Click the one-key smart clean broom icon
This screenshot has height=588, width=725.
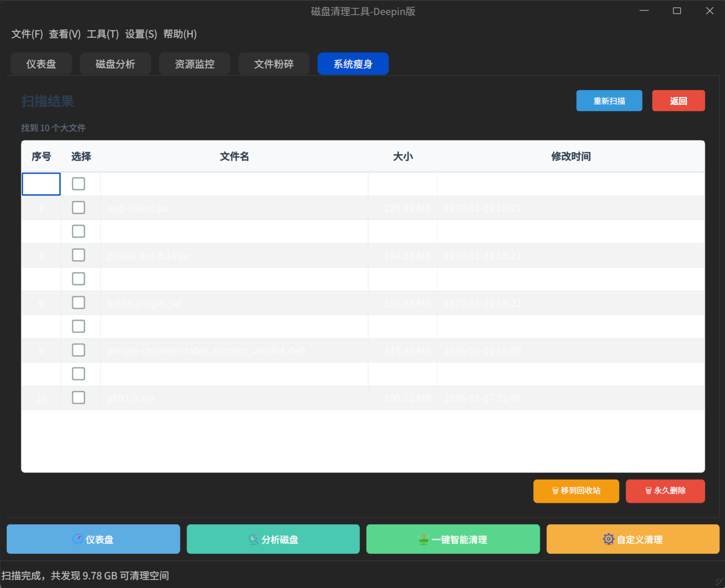[x=423, y=539]
